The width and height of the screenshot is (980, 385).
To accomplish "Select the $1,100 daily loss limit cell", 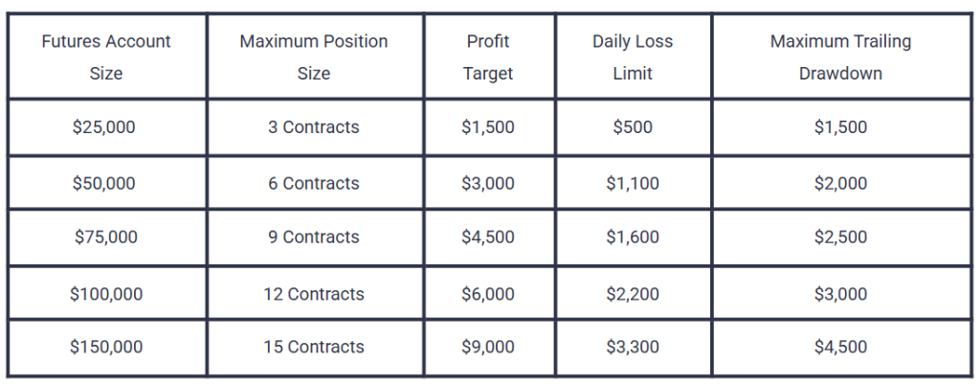I will (633, 183).
